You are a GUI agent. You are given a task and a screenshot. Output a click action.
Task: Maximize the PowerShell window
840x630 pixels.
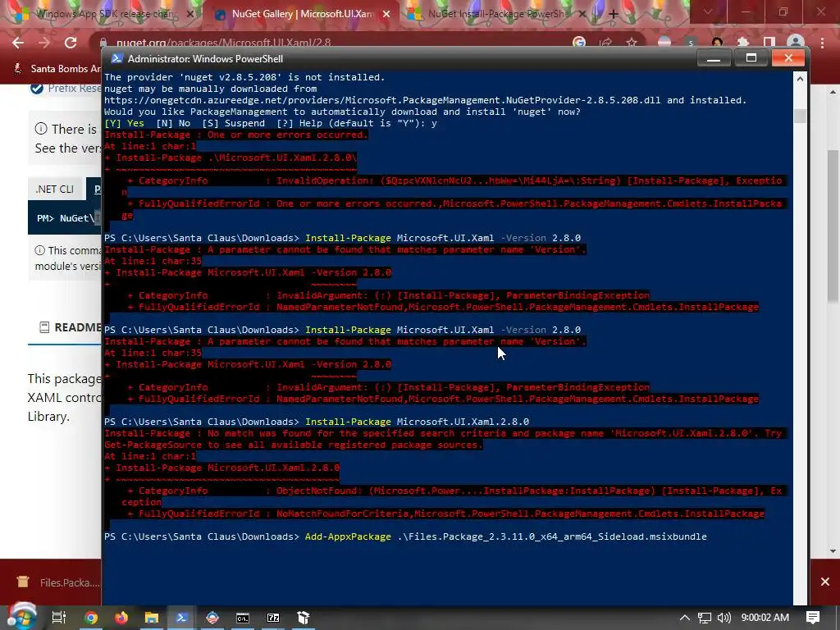coord(751,58)
